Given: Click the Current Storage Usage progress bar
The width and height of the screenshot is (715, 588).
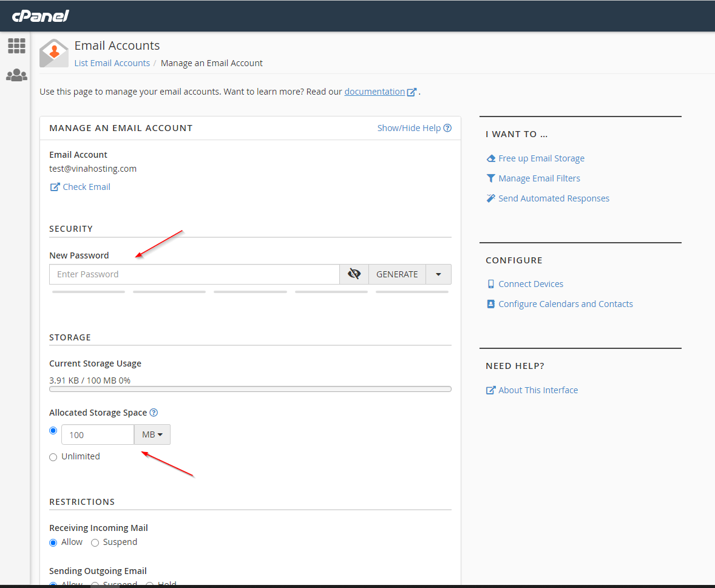Looking at the screenshot, I should (250, 389).
